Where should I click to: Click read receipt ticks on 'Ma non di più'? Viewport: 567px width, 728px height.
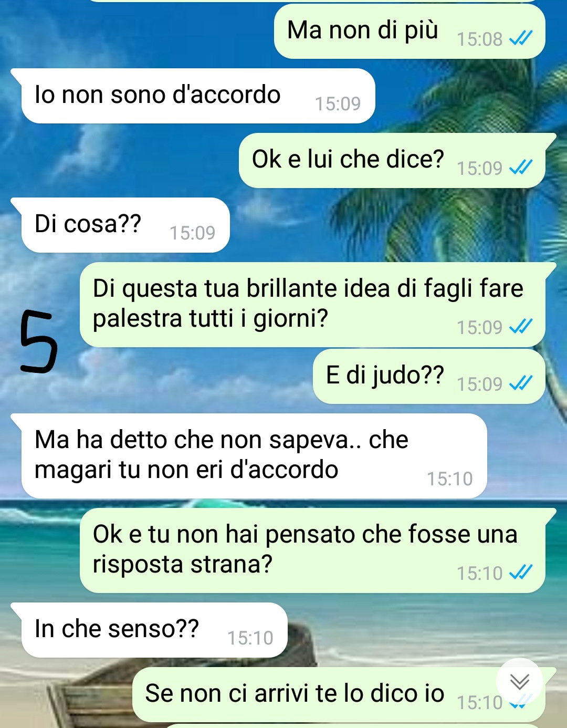(521, 38)
